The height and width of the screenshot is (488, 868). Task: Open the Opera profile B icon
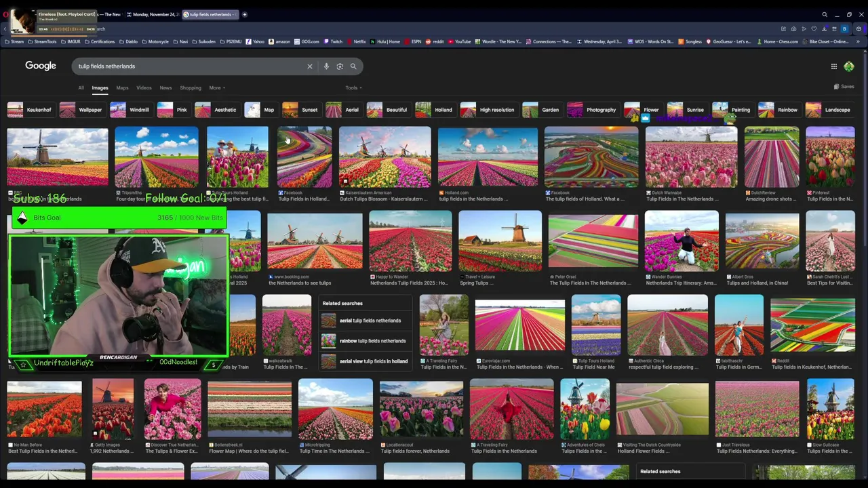click(844, 28)
